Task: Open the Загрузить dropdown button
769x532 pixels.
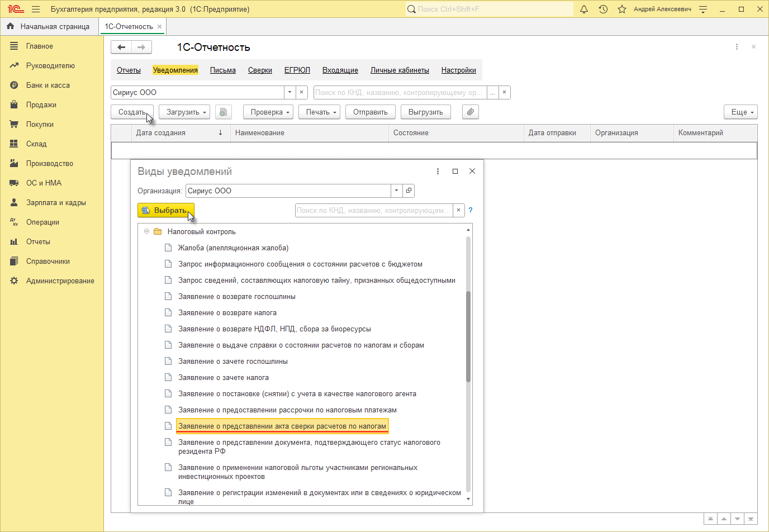Action: [x=184, y=112]
